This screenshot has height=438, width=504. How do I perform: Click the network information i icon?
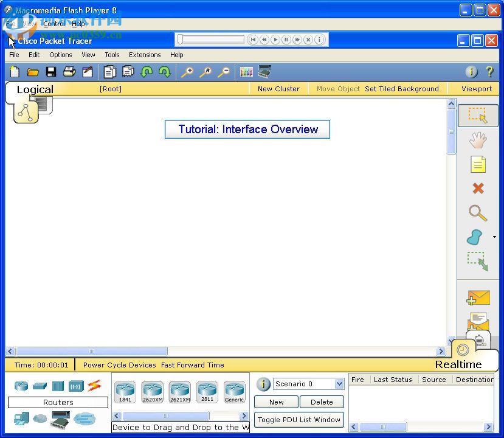472,71
